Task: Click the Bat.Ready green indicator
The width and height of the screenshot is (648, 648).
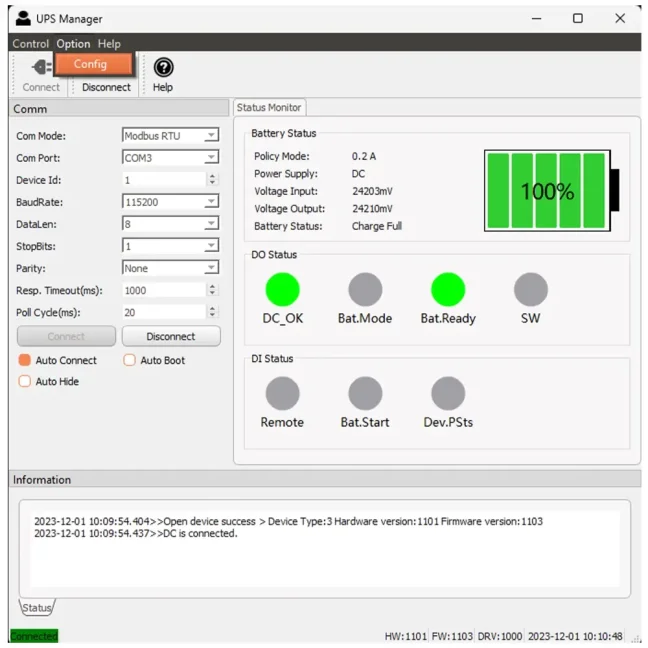Action: click(448, 290)
